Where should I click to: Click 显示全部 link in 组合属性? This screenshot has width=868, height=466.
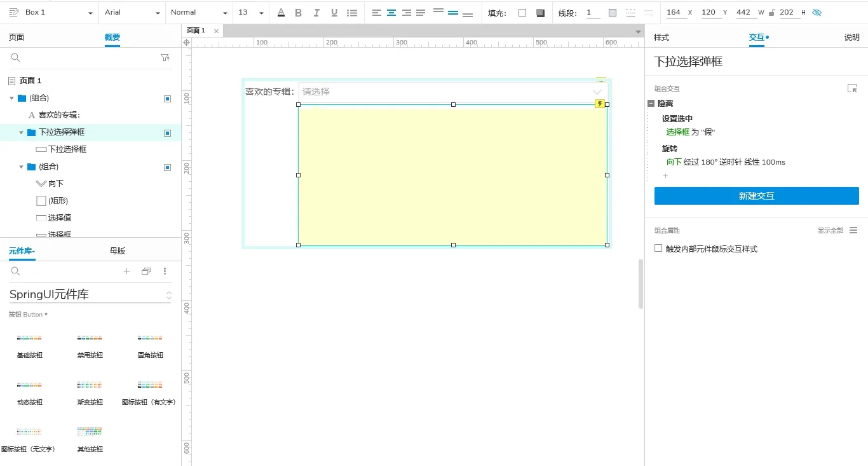831,231
